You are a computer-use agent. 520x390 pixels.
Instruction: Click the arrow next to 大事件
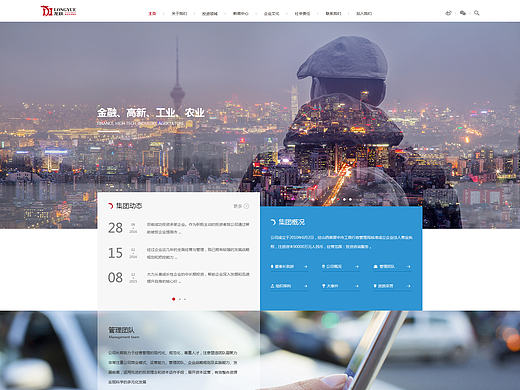coord(357,286)
